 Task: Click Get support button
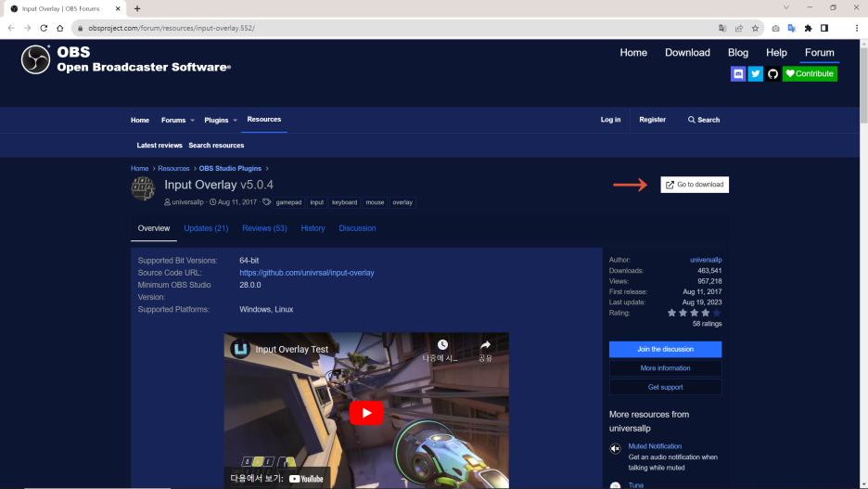(x=666, y=387)
